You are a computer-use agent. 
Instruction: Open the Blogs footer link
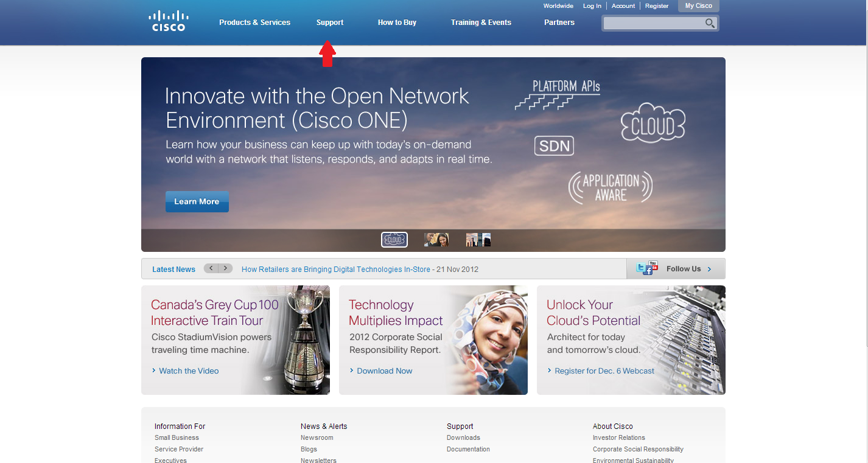pyautogui.click(x=309, y=449)
